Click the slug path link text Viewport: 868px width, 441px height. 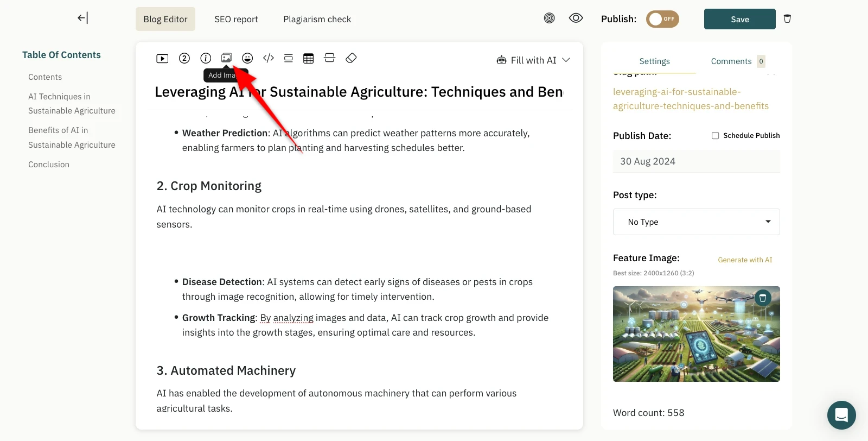tap(691, 99)
